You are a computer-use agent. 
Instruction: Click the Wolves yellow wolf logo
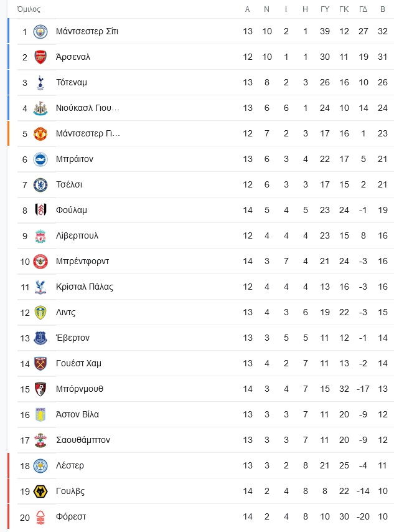click(x=40, y=492)
